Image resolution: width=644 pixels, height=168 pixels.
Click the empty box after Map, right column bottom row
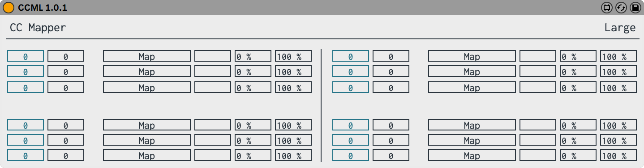click(538, 155)
